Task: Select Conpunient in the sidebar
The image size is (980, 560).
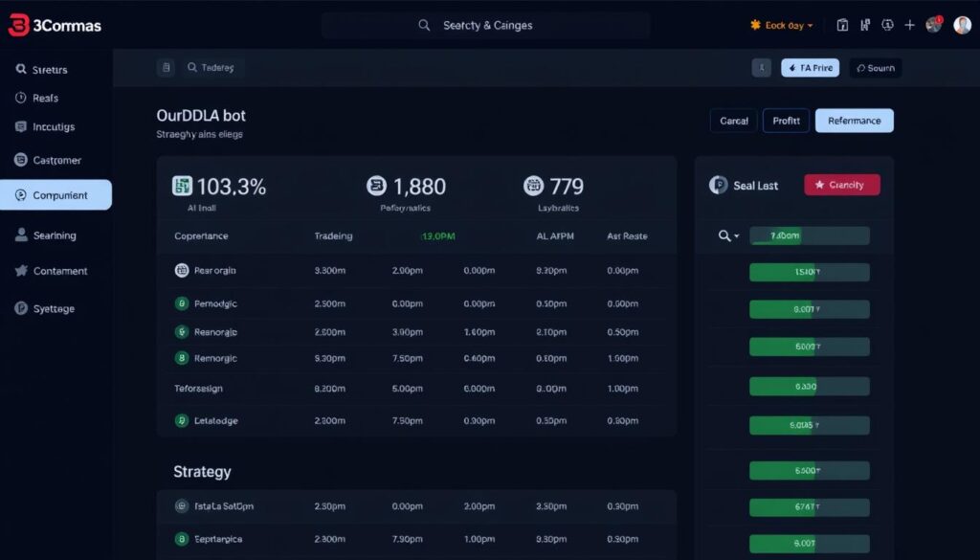Action: 56,195
